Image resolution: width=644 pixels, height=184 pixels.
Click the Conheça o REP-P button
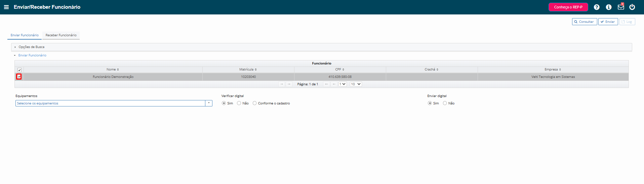pyautogui.click(x=568, y=7)
